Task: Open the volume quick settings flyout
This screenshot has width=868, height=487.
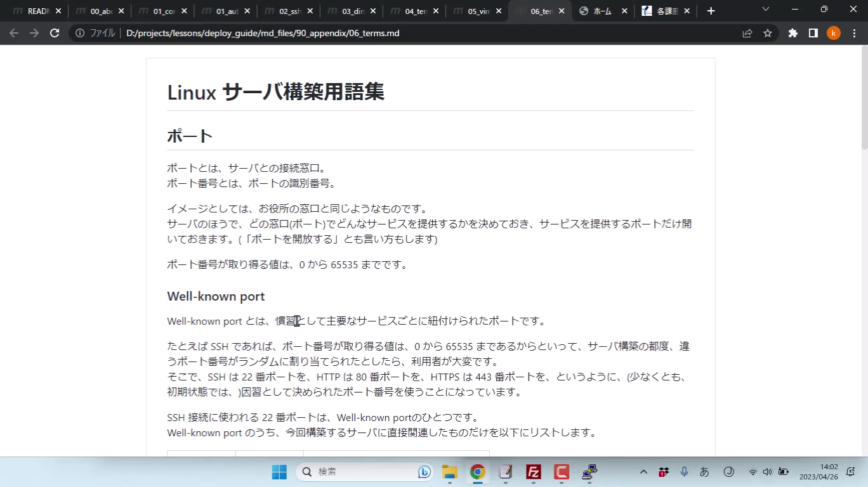Action: tap(767, 472)
